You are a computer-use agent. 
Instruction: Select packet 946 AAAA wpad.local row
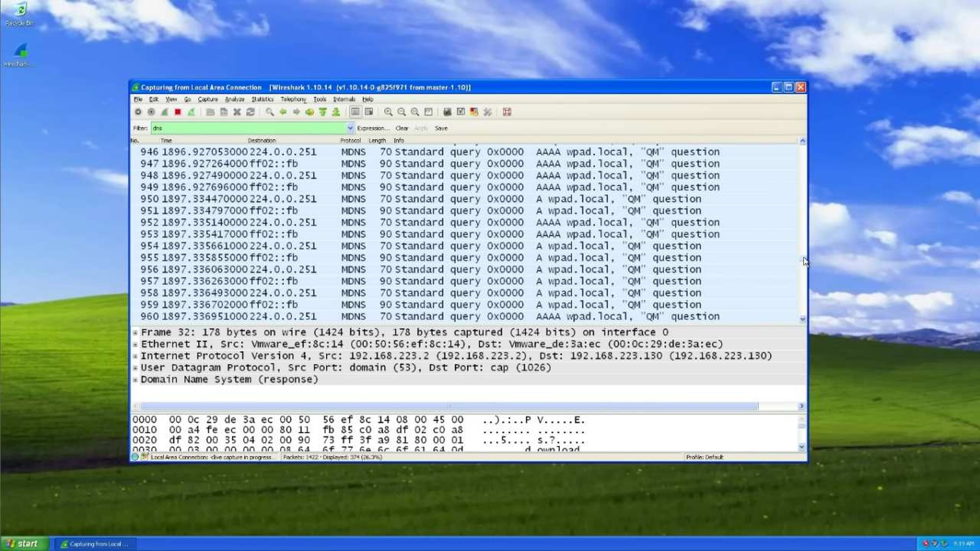point(464,152)
